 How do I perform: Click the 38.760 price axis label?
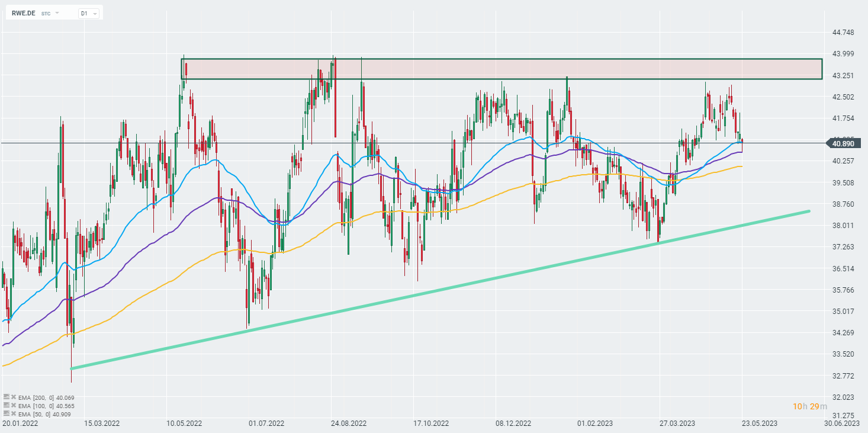843,204
